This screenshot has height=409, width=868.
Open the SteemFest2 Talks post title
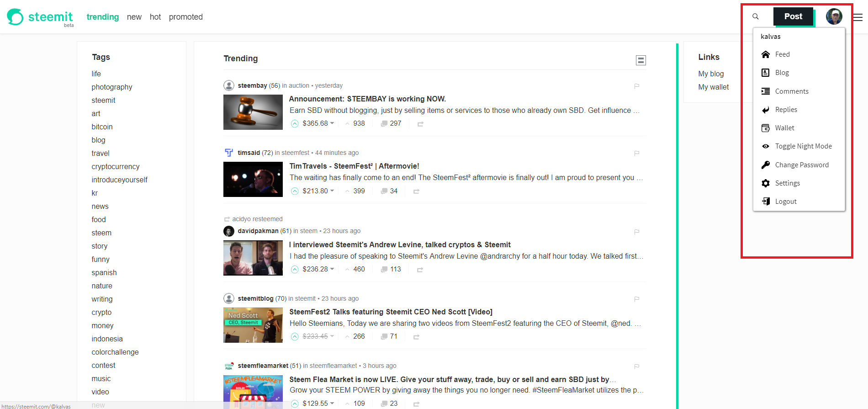[x=391, y=312]
